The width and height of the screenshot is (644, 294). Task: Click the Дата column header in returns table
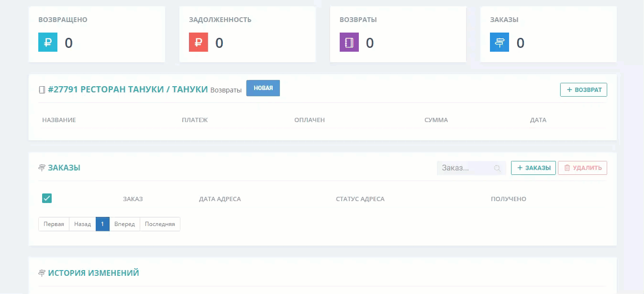538,120
